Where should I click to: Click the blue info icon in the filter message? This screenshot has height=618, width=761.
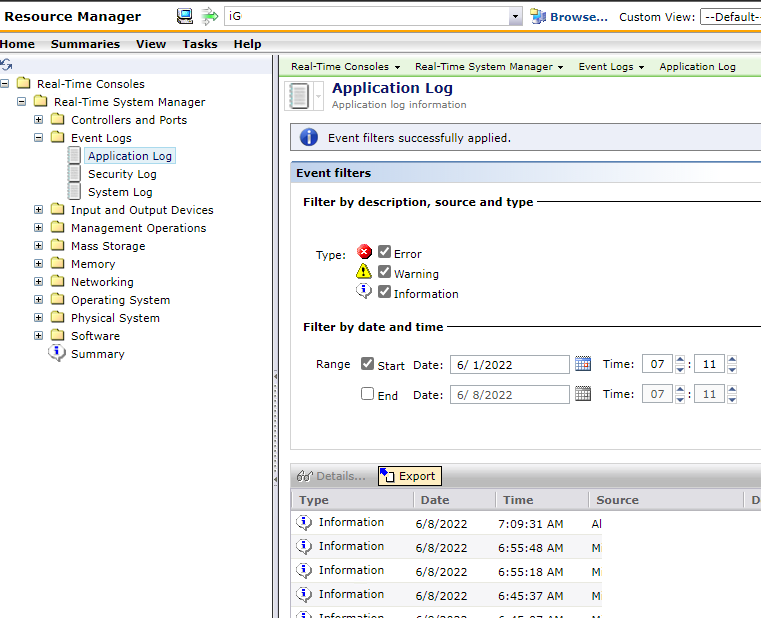click(309, 137)
